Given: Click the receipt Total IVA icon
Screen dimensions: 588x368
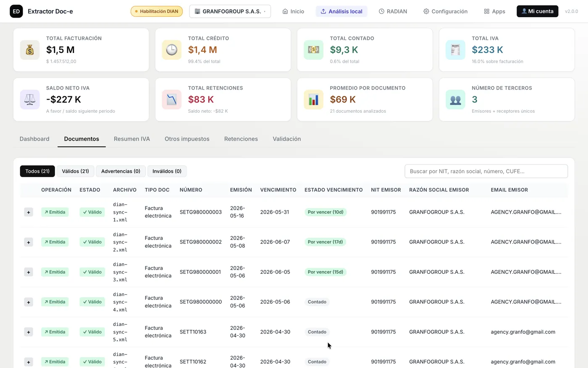Looking at the screenshot, I should click(455, 50).
